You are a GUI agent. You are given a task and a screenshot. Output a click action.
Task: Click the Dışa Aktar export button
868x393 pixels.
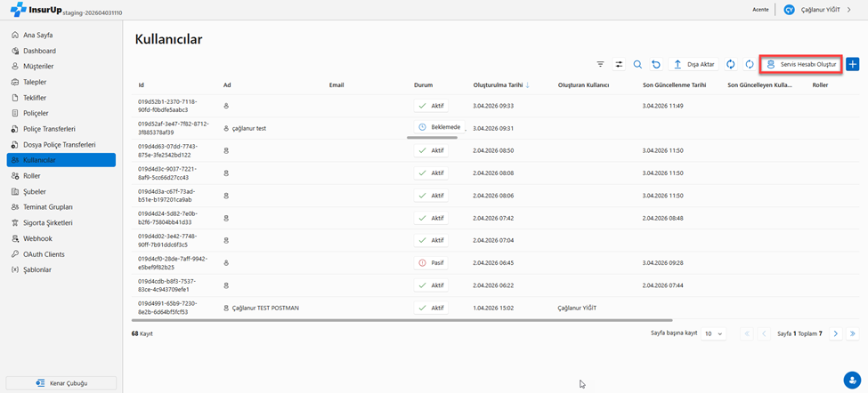pyautogui.click(x=694, y=65)
